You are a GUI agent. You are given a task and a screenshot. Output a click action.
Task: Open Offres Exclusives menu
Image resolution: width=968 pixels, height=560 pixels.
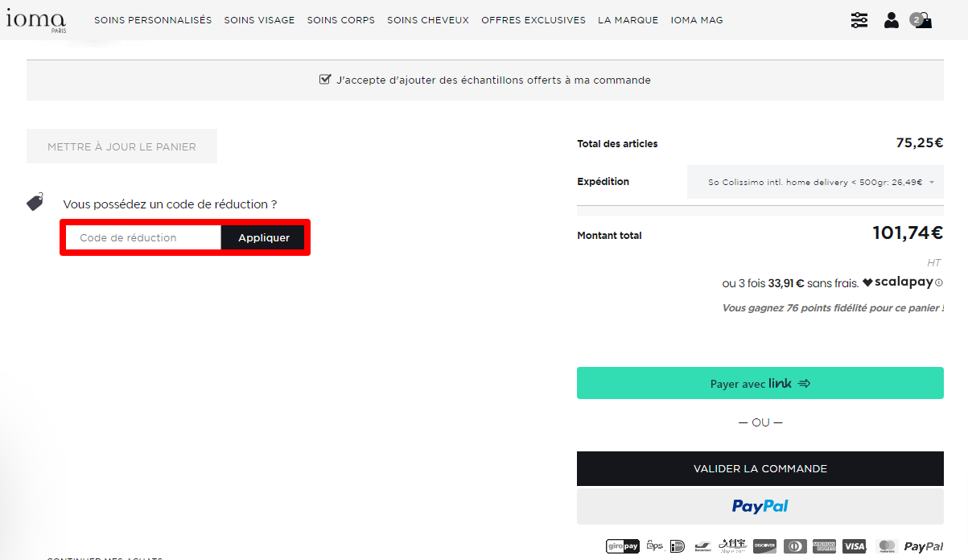533,20
